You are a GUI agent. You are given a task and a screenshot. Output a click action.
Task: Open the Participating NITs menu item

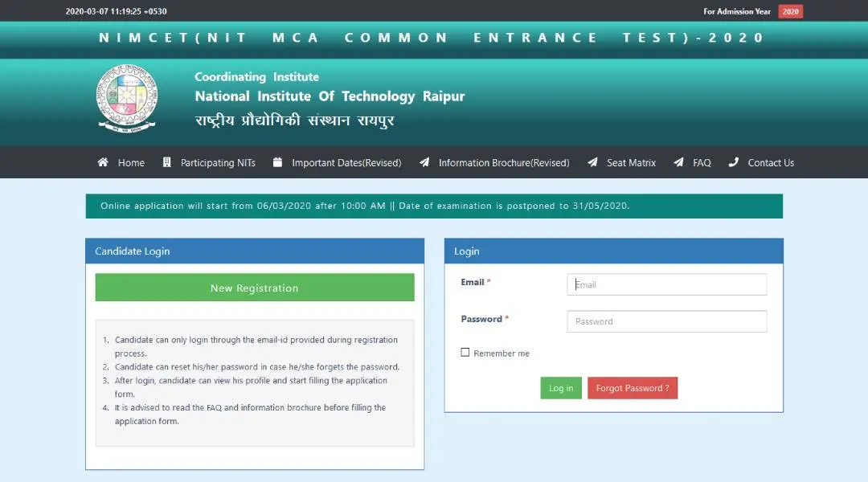pos(218,163)
